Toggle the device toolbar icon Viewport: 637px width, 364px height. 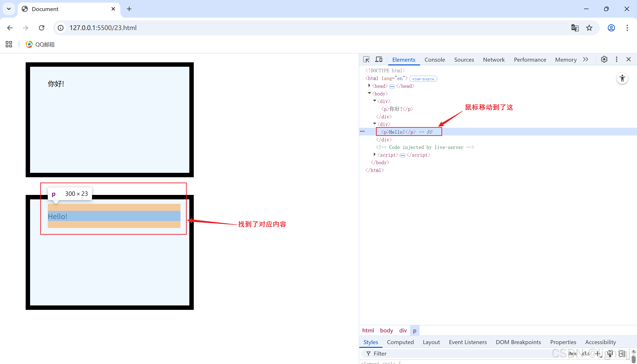pos(378,59)
